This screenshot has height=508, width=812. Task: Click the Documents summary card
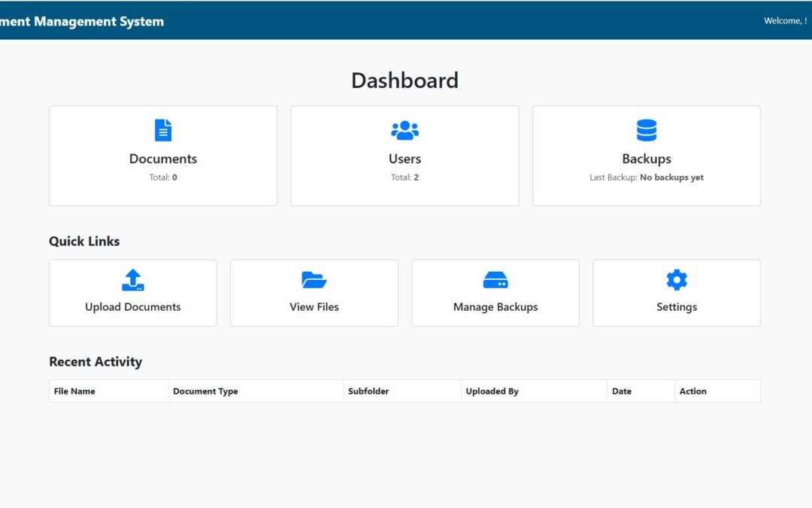coord(163,155)
